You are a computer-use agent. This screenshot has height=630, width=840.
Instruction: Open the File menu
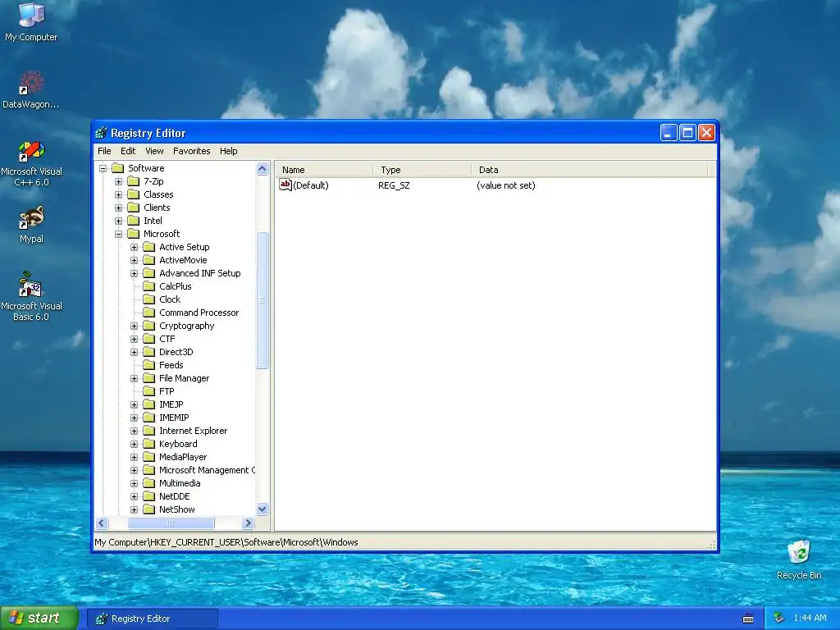[x=104, y=151]
